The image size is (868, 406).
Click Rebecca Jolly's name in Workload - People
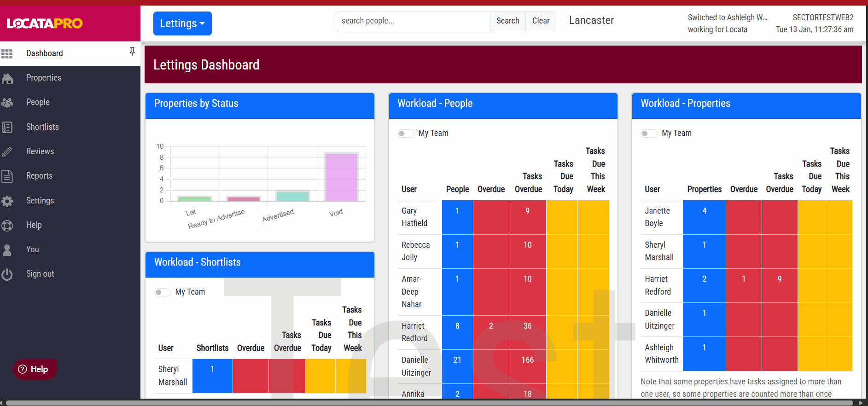click(x=415, y=251)
